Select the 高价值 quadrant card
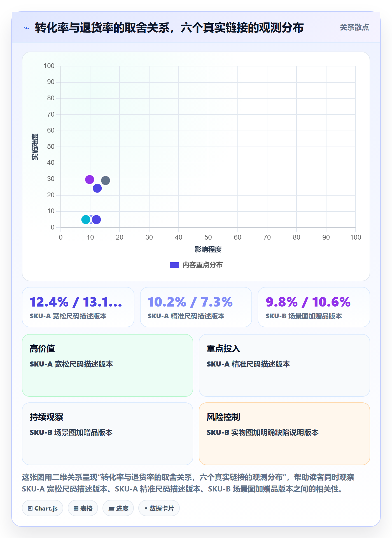This screenshot has width=392, height=538. click(x=108, y=365)
